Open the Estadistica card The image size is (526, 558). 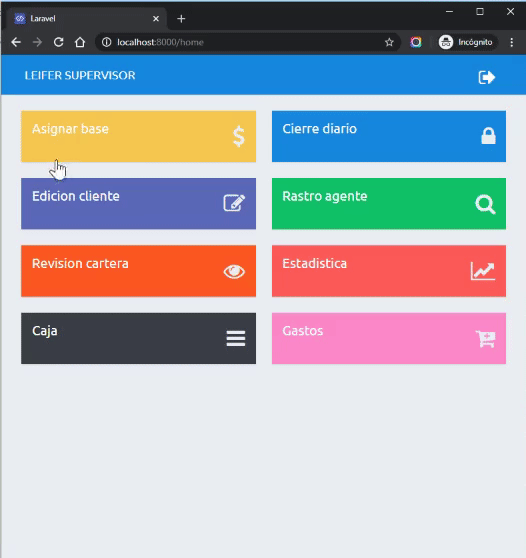[x=389, y=271]
